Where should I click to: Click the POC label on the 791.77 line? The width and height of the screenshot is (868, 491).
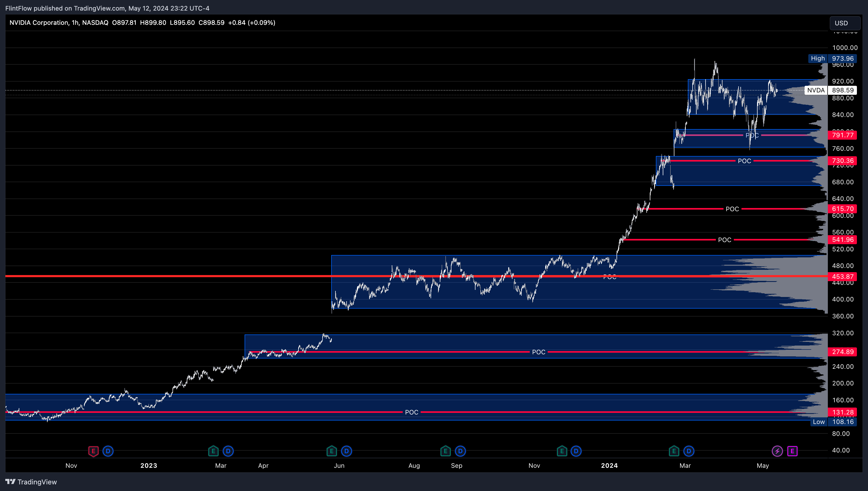pos(752,135)
